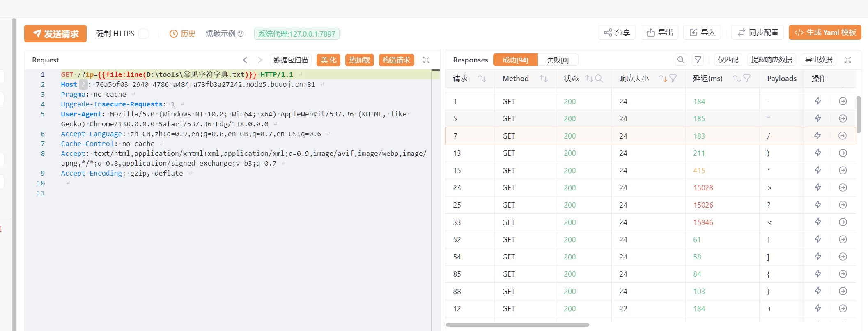The width and height of the screenshot is (868, 331).
Task: Open the 响应大小 column filter funnel
Action: [x=673, y=79]
